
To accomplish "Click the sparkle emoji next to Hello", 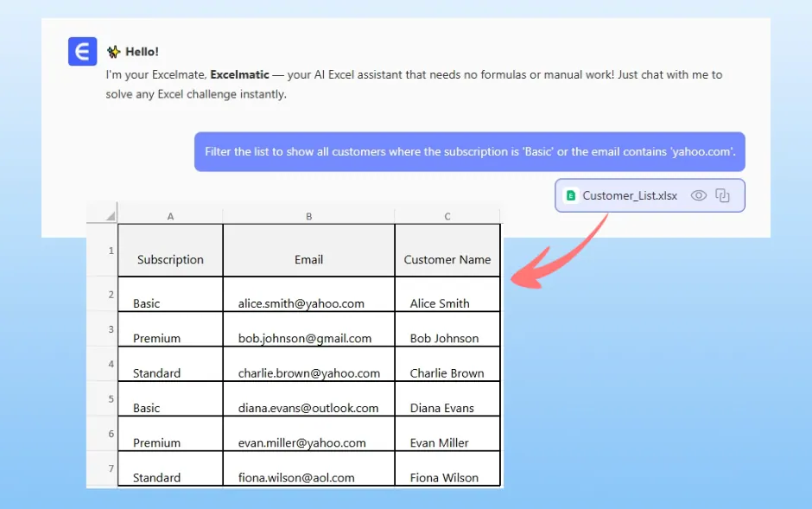I will point(113,52).
